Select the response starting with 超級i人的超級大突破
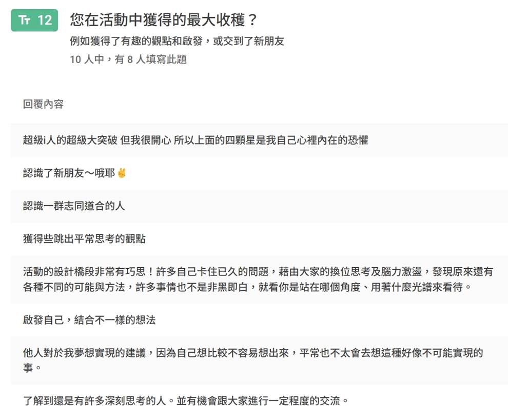The image size is (508, 420). coord(195,140)
